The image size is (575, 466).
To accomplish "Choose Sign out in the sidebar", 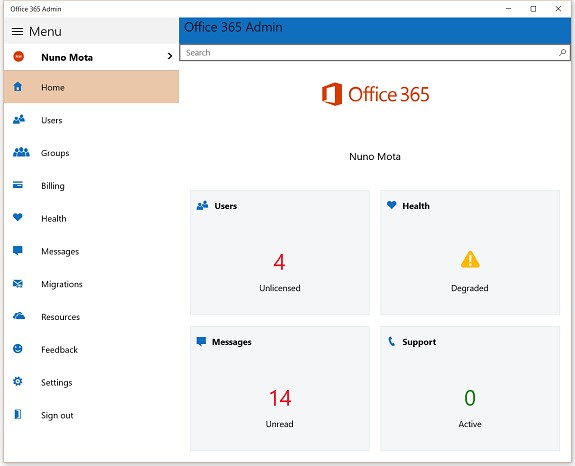I will click(91, 415).
